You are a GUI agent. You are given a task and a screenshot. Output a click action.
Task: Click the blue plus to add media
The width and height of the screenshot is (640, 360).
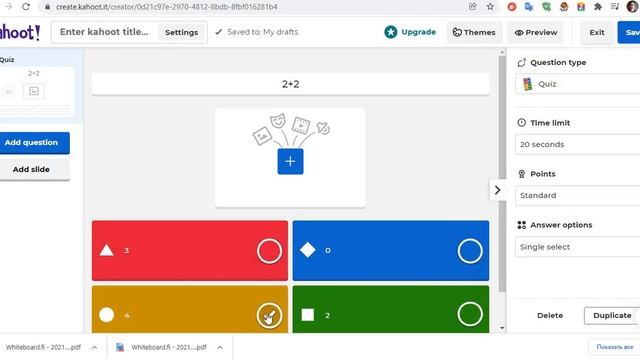coord(290,161)
